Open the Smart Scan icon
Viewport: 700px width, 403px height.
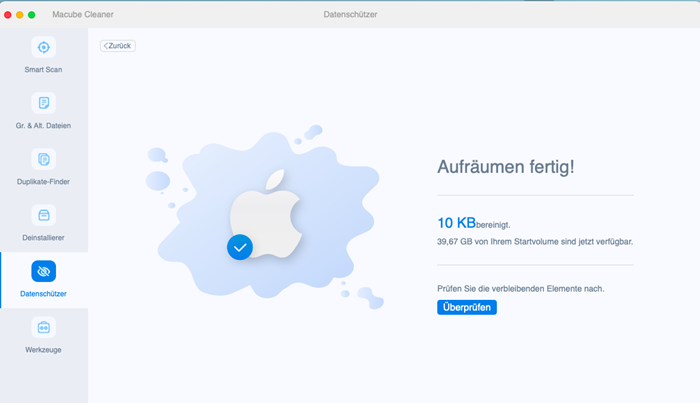[44, 47]
